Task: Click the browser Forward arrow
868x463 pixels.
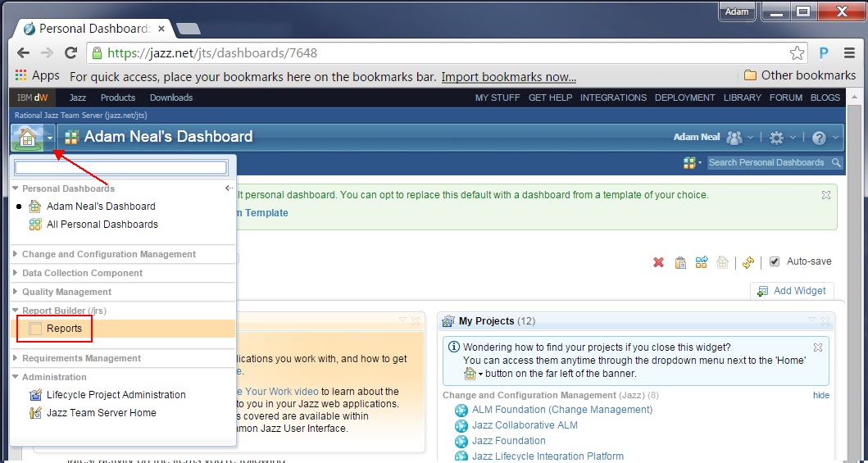Action: (x=47, y=53)
